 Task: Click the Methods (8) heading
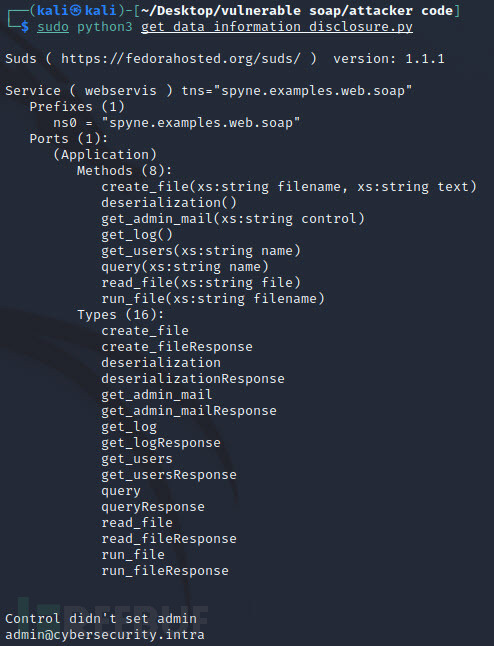(x=124, y=171)
